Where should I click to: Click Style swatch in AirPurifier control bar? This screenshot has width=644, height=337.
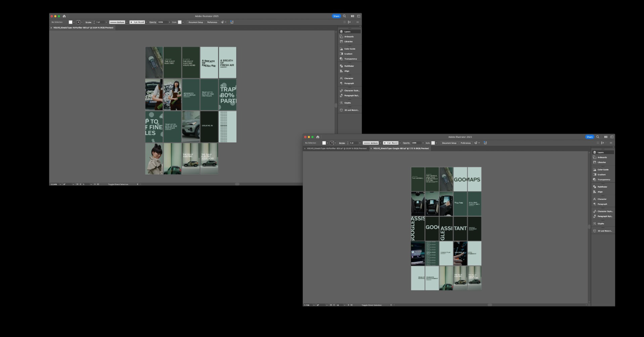(180, 22)
